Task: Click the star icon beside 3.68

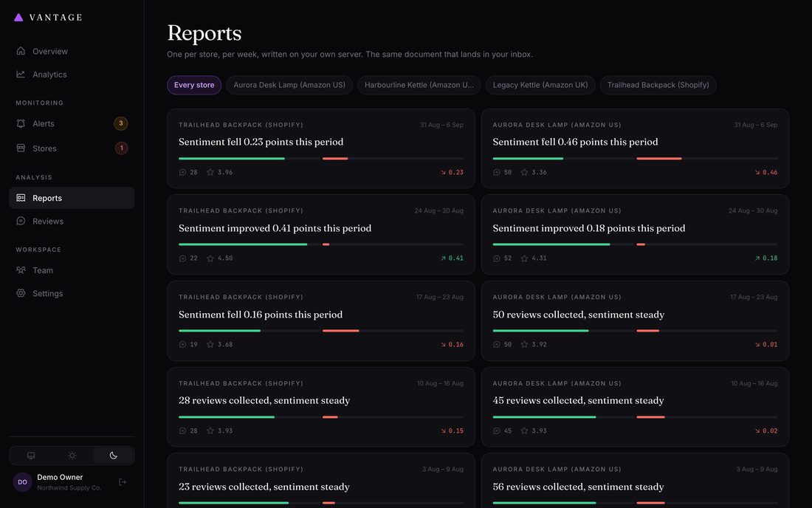Action: (x=210, y=344)
